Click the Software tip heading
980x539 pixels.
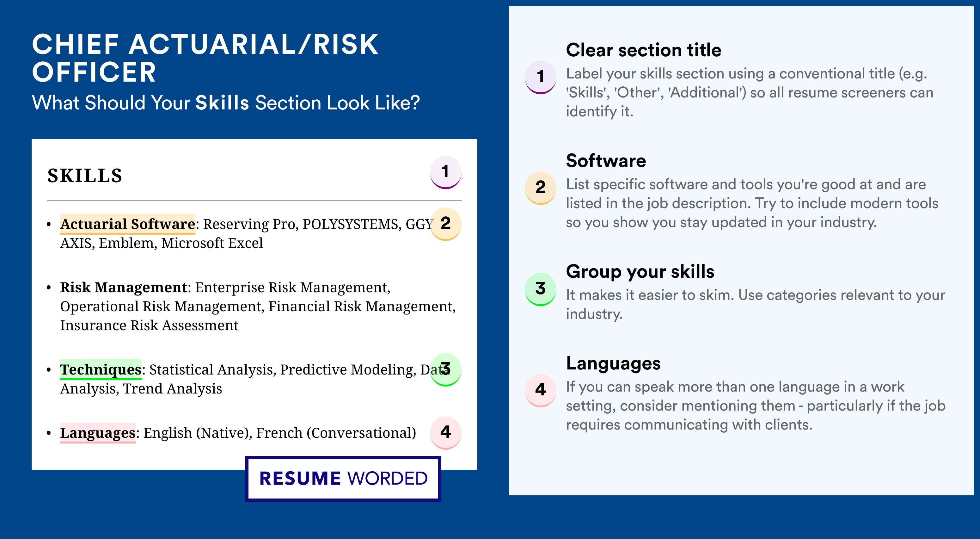[606, 161]
